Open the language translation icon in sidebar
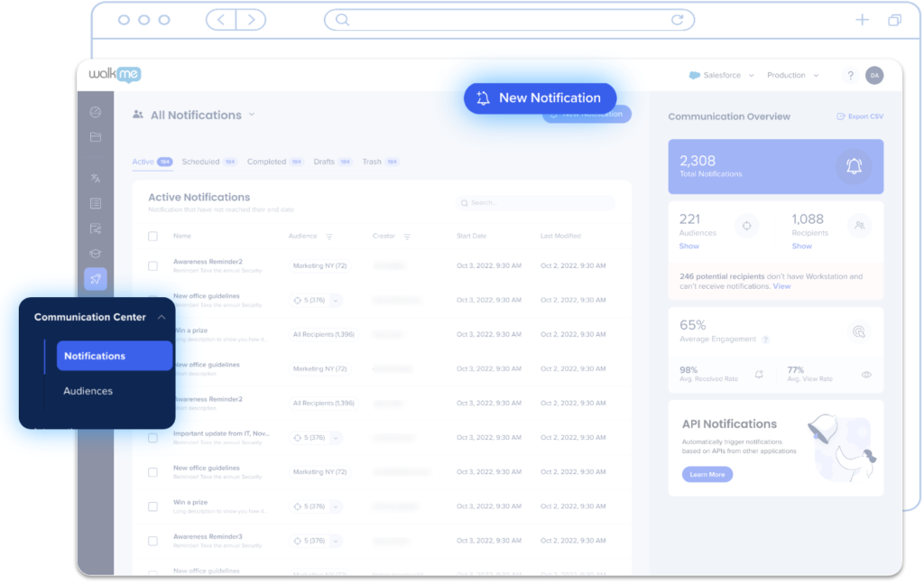Viewport: 924px width, 586px height. tap(96, 178)
